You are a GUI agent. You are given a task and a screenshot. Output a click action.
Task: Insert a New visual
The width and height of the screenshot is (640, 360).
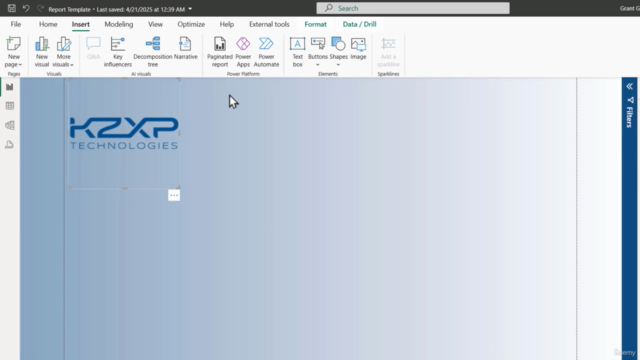tap(42, 52)
